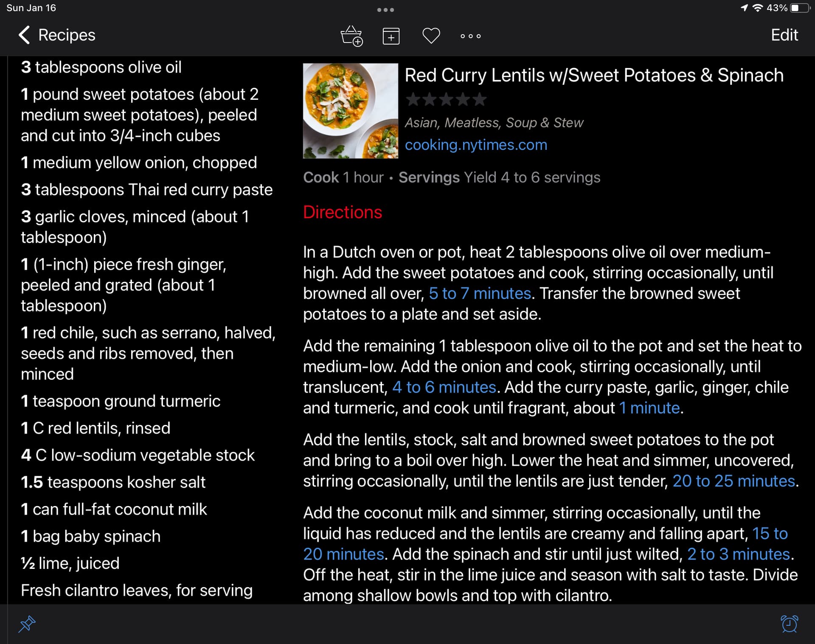Start the 2 to 3 minutes timer

[738, 554]
